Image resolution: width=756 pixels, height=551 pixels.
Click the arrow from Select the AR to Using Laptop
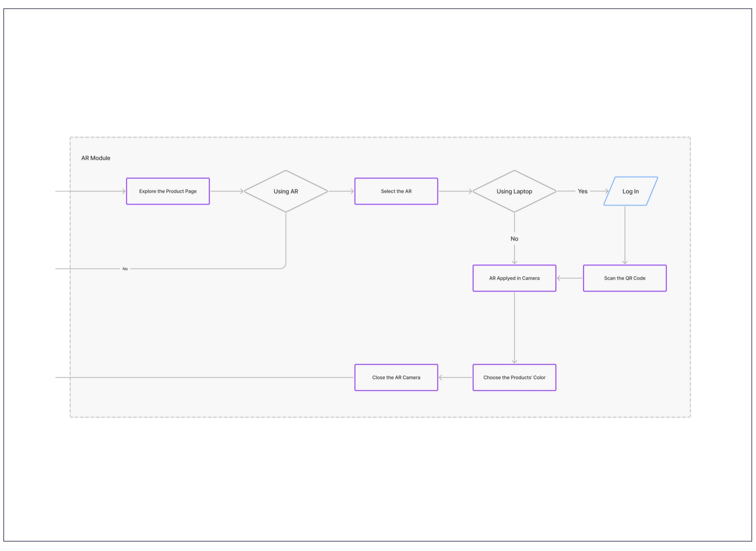455,191
